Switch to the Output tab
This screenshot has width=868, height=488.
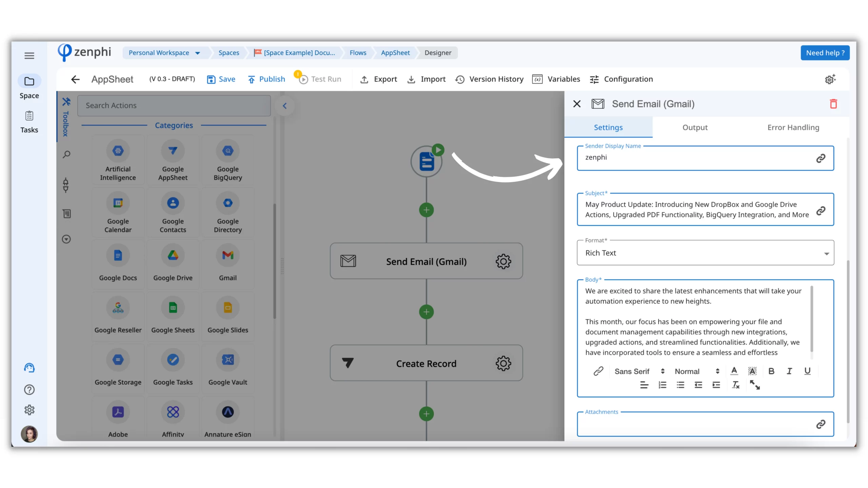point(695,127)
